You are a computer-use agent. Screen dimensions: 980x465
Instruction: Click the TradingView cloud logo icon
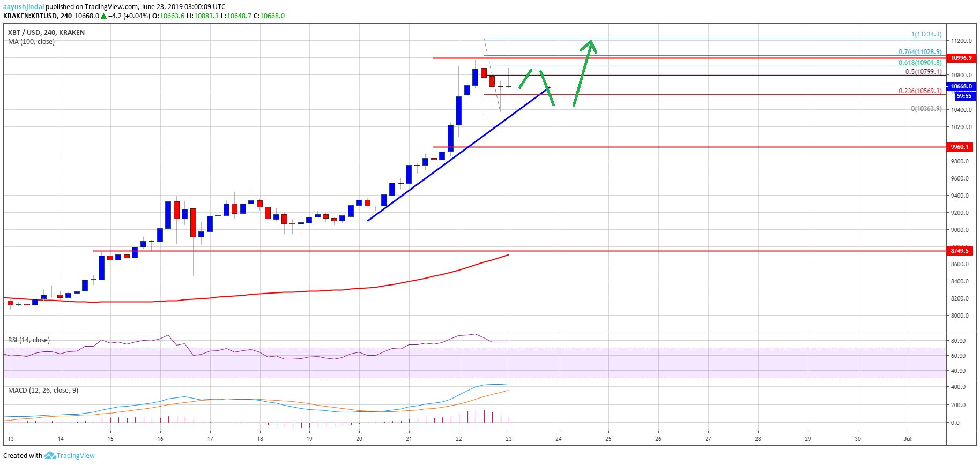point(50,455)
